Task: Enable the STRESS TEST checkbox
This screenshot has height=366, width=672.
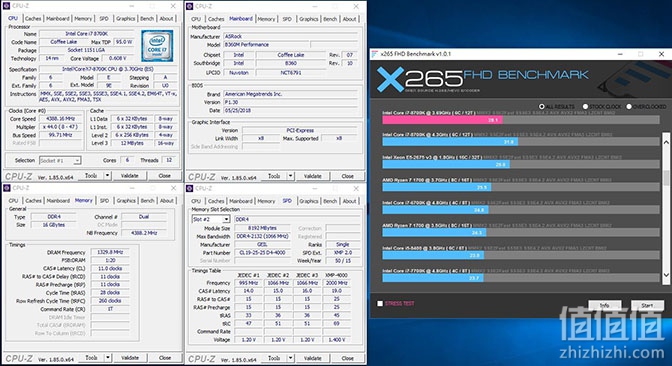Action: 380,303
